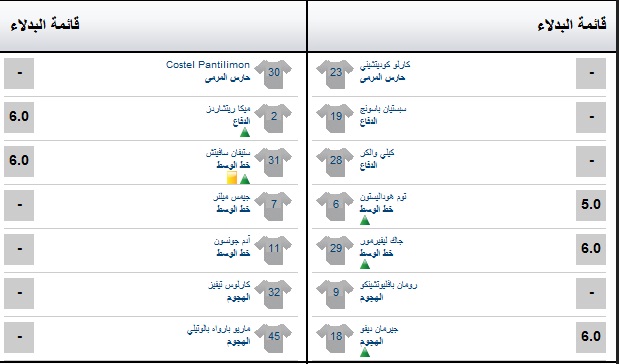
Task: Click green substitution arrow under shirt 2
Action: pos(245,132)
